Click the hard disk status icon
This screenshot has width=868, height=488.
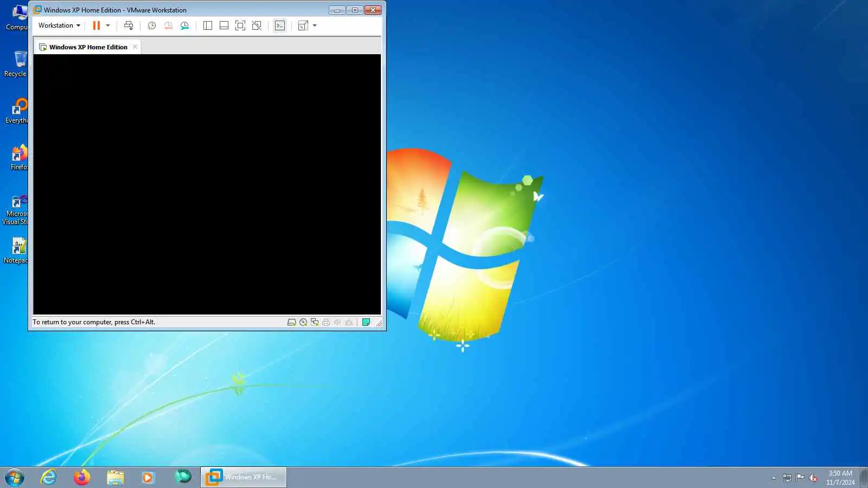[x=291, y=322]
